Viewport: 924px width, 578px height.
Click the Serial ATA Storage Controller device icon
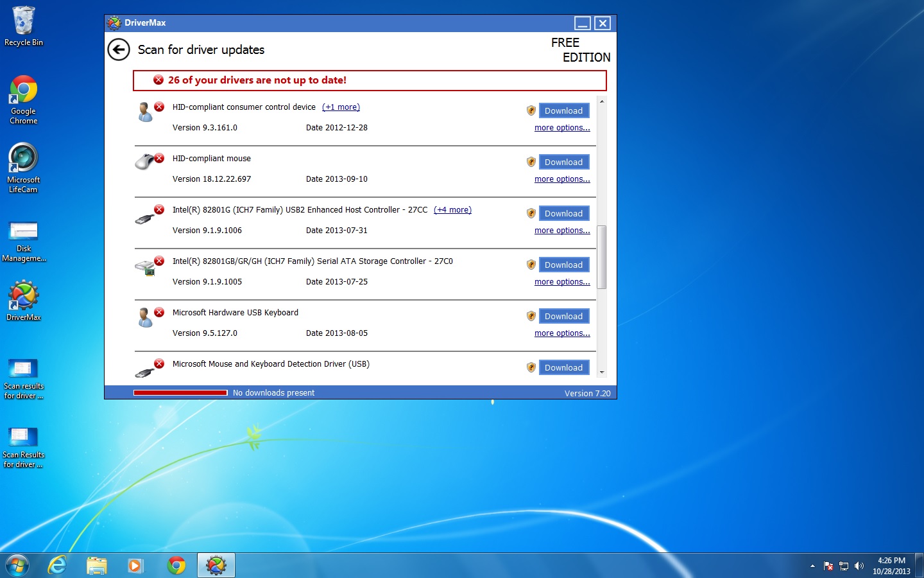(x=145, y=268)
